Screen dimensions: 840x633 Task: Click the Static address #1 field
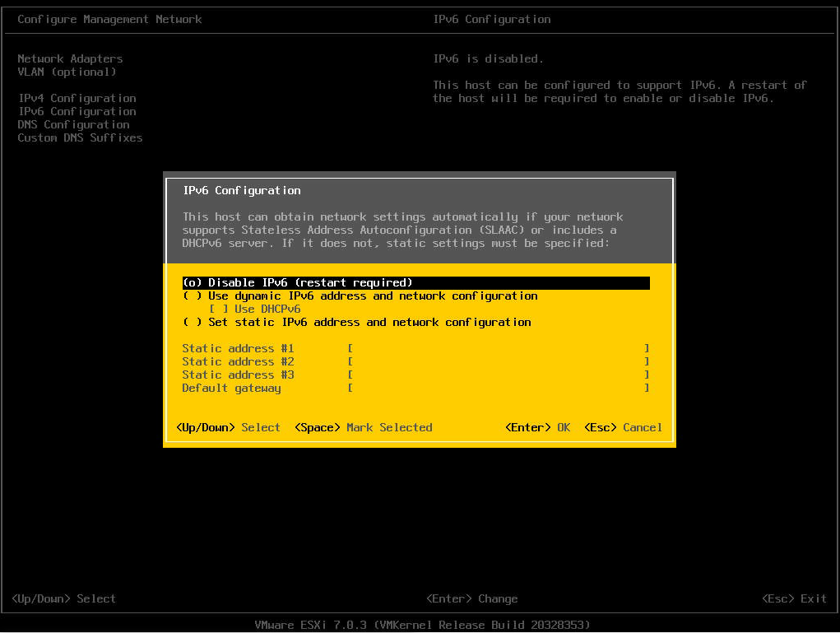click(x=499, y=348)
